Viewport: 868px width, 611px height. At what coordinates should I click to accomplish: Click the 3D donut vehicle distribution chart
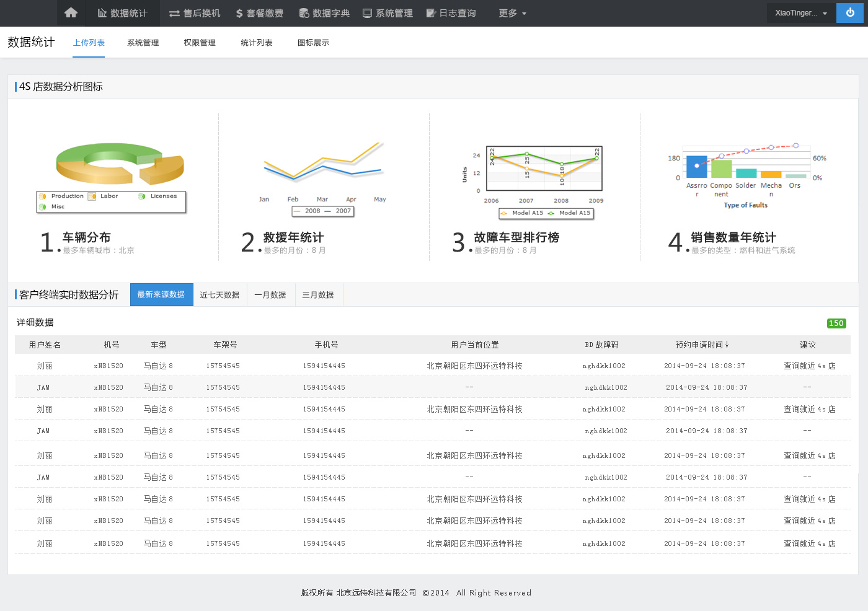120,164
